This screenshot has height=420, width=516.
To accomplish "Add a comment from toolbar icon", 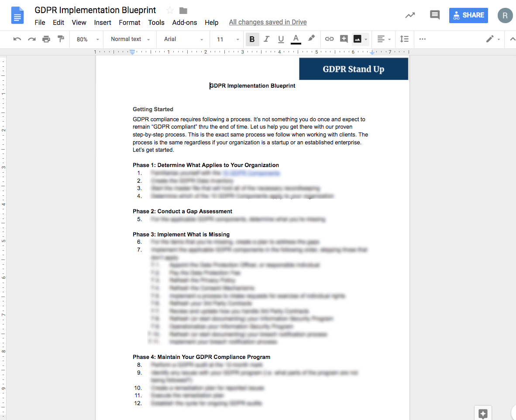I will coord(344,39).
